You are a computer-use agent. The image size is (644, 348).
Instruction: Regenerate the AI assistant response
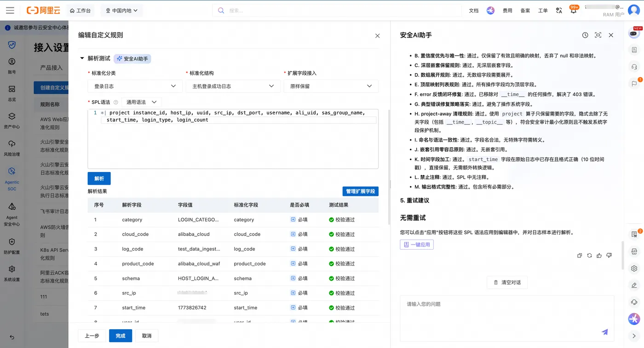point(589,255)
